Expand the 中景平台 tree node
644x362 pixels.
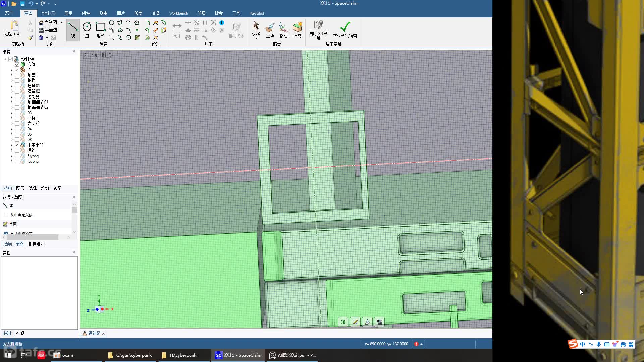tap(11, 145)
